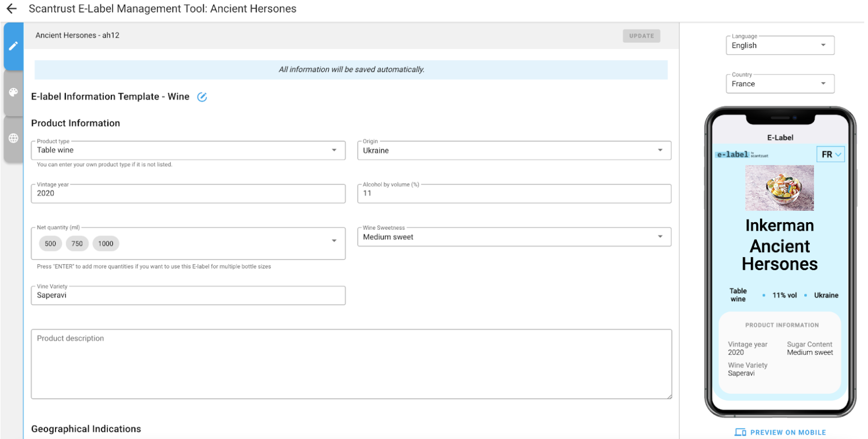This screenshot has width=868, height=439.
Task: Click the disabled UPDATE button
Action: point(641,36)
